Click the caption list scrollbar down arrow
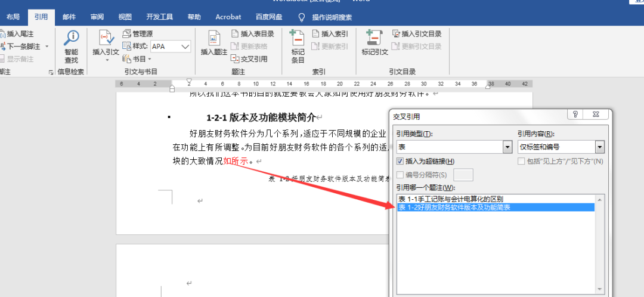The width and height of the screenshot is (644, 297). 599,289
